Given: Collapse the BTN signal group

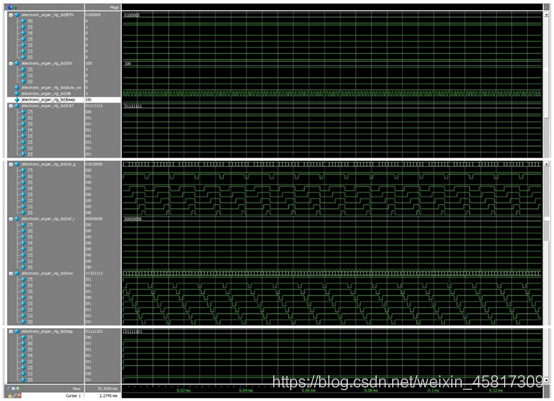Looking at the screenshot, I should click(x=11, y=15).
